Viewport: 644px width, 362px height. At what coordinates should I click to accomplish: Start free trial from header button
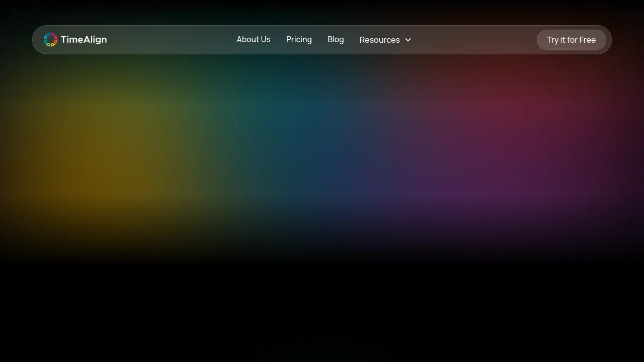[x=571, y=40]
